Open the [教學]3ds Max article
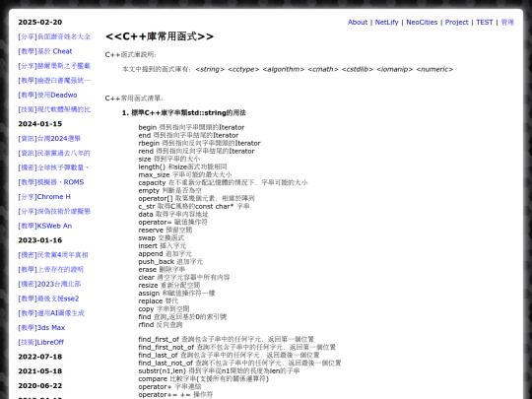The height and width of the screenshot is (399, 532). point(41,328)
